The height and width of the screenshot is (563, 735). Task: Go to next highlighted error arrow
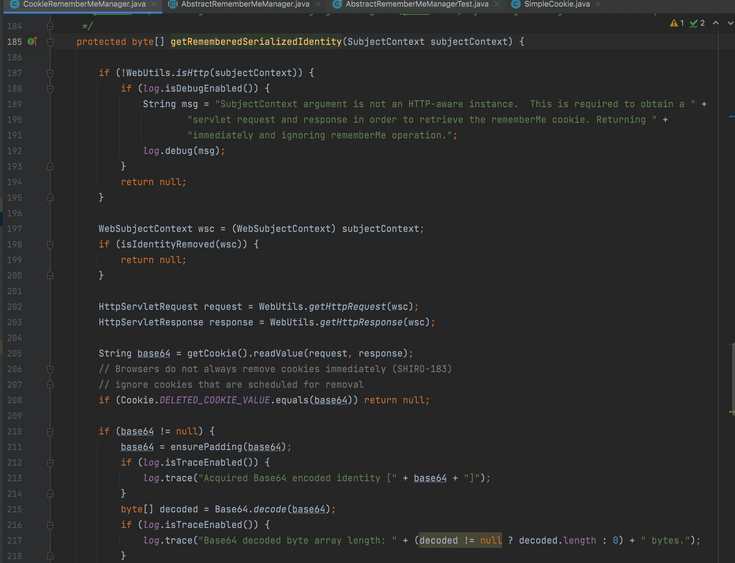(x=730, y=23)
